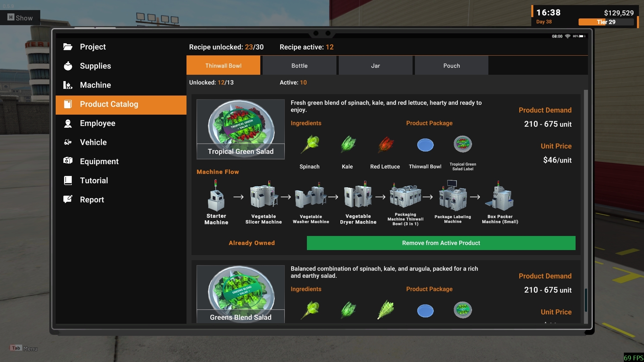The width and height of the screenshot is (644, 362).
Task: Switch to the Bottle tab
Action: [x=299, y=66]
